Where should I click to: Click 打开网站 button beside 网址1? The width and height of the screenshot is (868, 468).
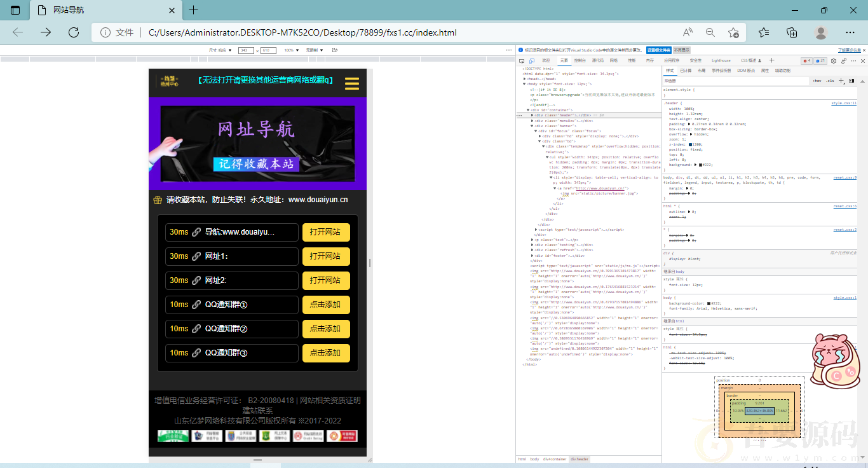[x=326, y=256]
